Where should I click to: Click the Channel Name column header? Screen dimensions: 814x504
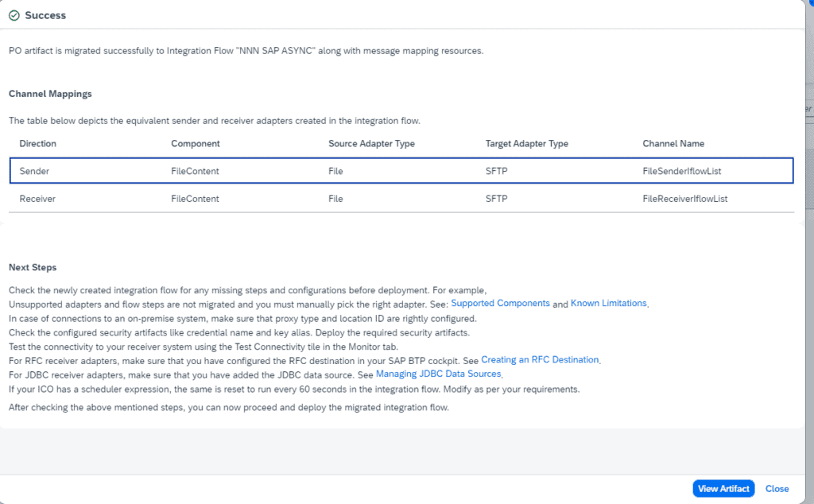673,143
